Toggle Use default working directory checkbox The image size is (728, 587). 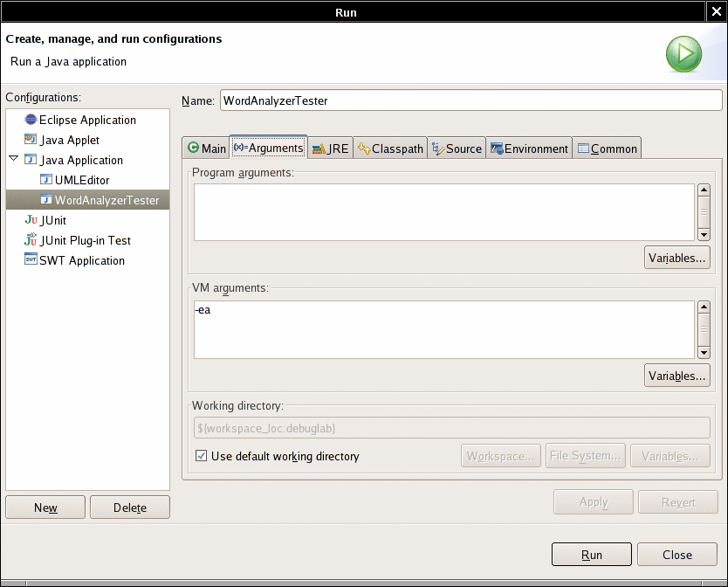201,455
